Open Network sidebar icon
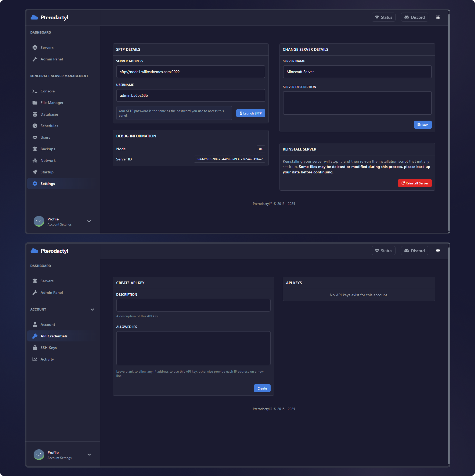475x476 pixels. pyautogui.click(x=35, y=161)
